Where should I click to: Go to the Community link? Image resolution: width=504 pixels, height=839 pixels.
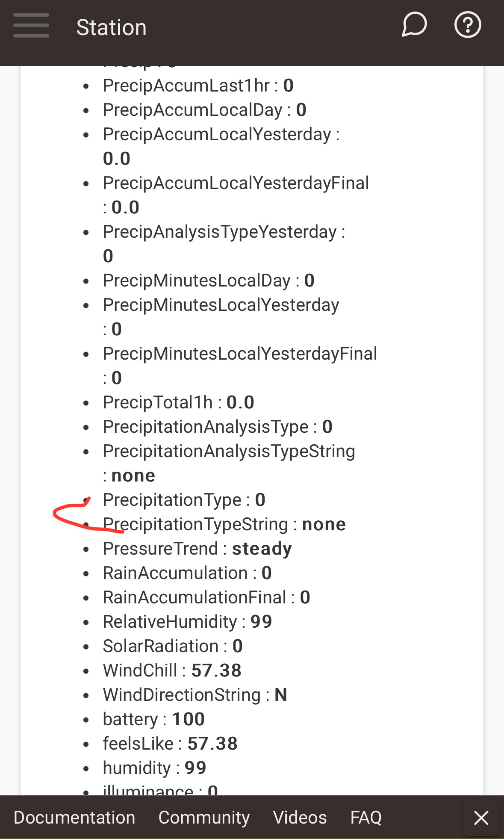click(204, 817)
